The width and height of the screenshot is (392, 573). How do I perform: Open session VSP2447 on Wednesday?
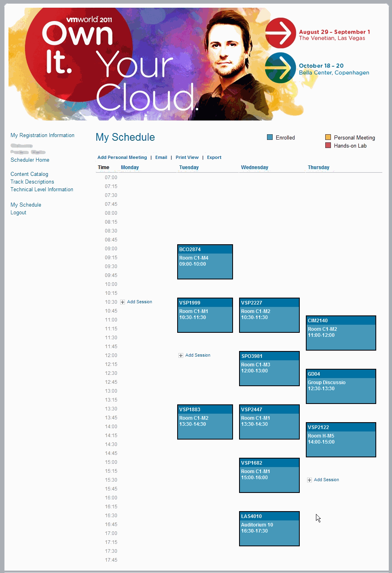tap(269, 422)
